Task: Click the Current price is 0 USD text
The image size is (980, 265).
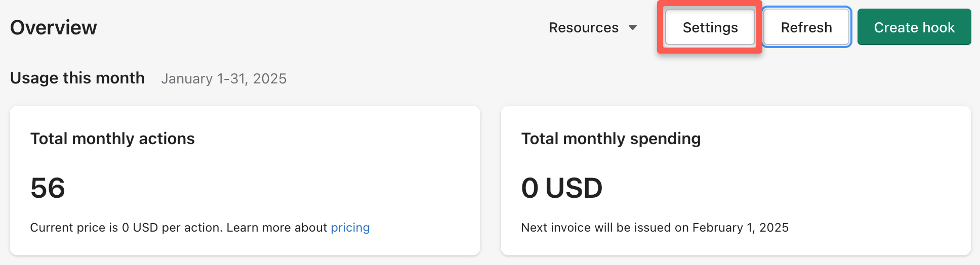Action: (94, 228)
